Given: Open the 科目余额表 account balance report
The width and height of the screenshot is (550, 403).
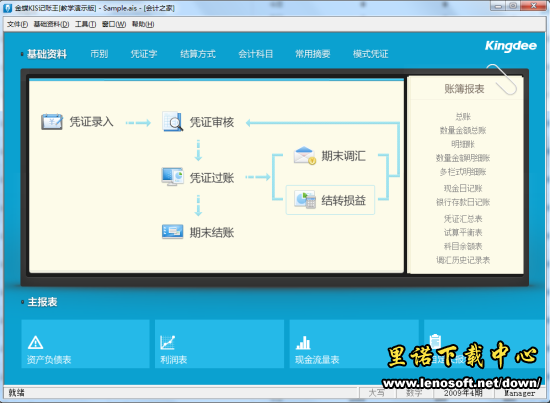Looking at the screenshot, I should click(x=463, y=246).
